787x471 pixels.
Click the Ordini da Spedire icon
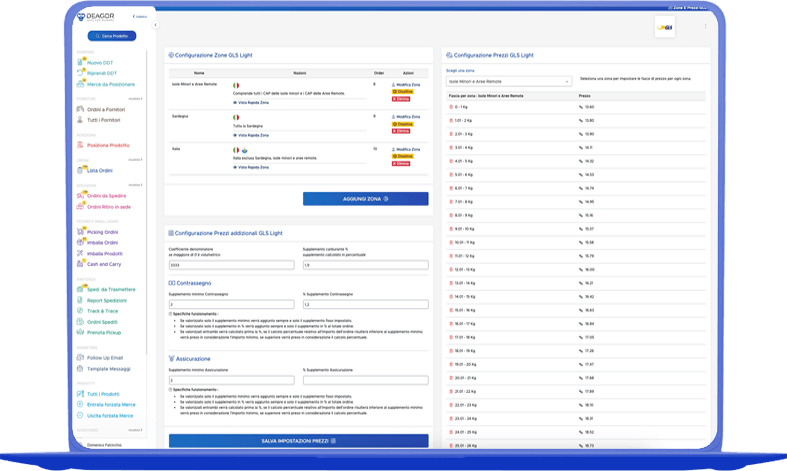click(80, 195)
